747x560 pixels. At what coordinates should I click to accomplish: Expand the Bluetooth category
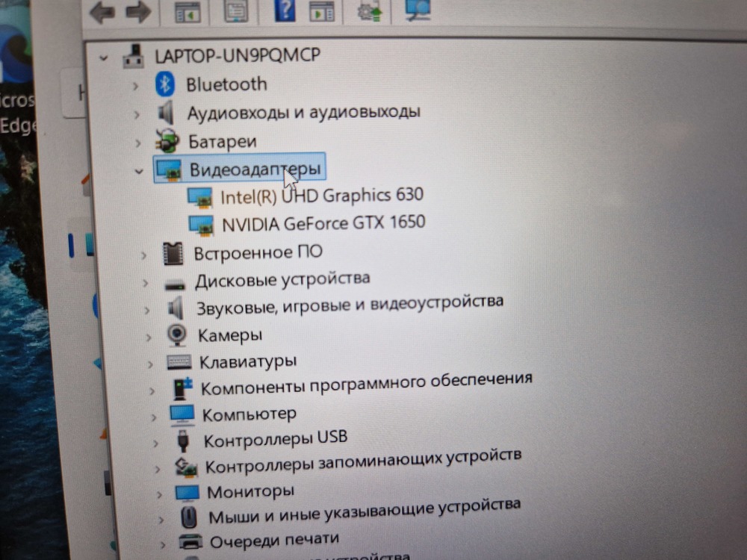coord(136,86)
